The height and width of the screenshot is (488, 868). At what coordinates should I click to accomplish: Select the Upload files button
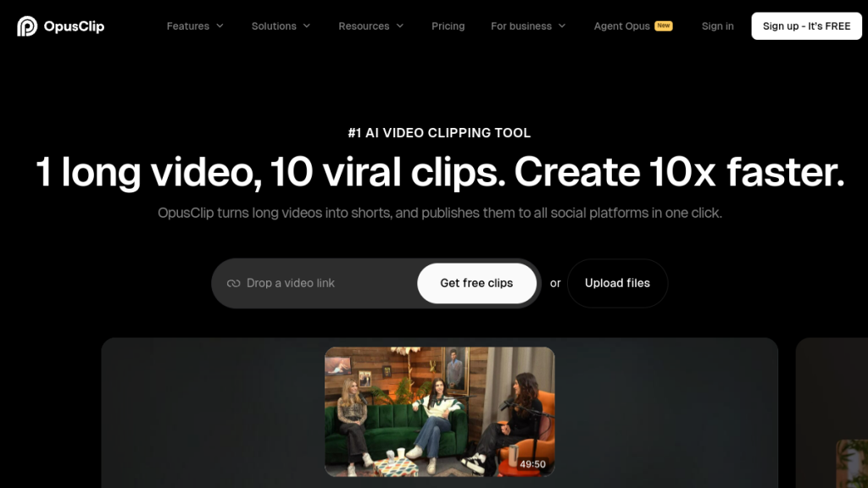617,283
